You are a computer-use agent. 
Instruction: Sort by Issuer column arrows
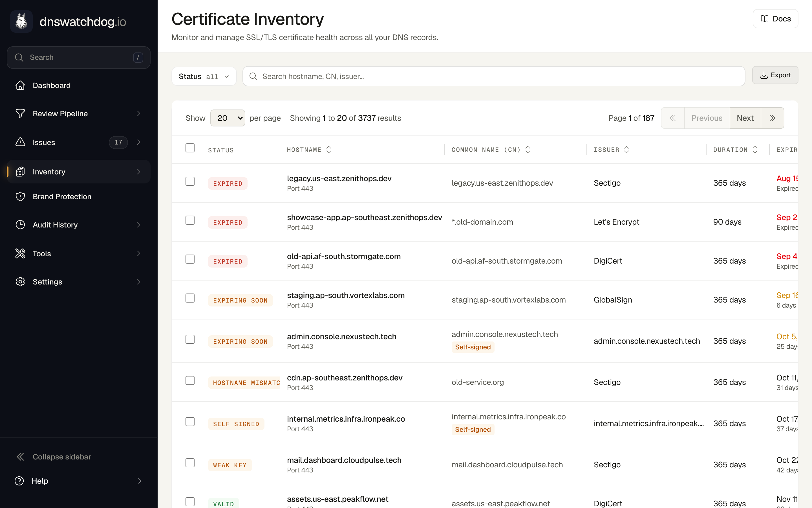click(x=626, y=150)
